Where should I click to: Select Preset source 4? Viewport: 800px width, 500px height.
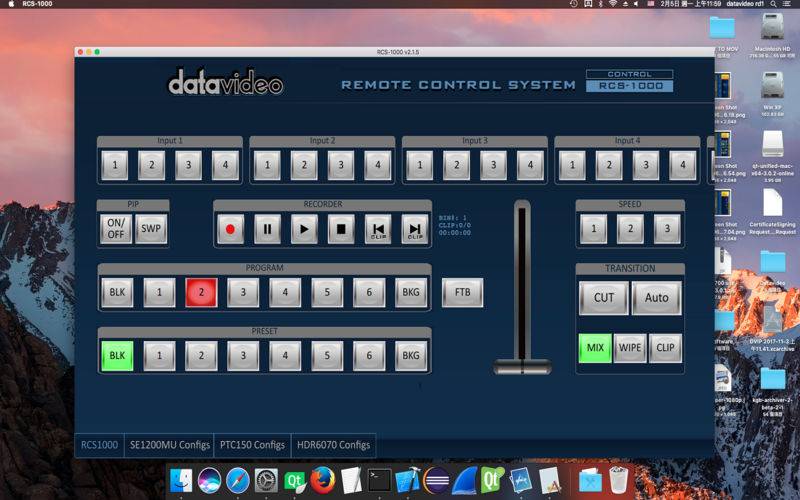pyautogui.click(x=285, y=356)
